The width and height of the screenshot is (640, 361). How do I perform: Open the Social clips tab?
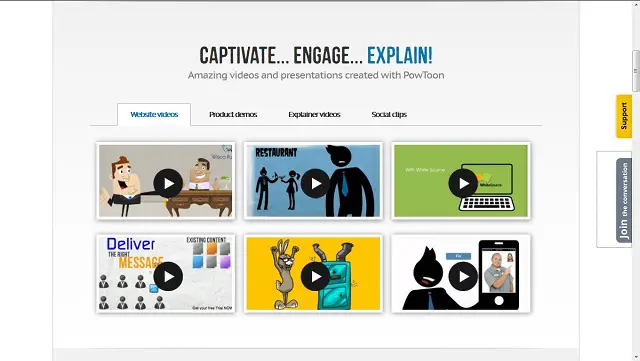point(389,114)
